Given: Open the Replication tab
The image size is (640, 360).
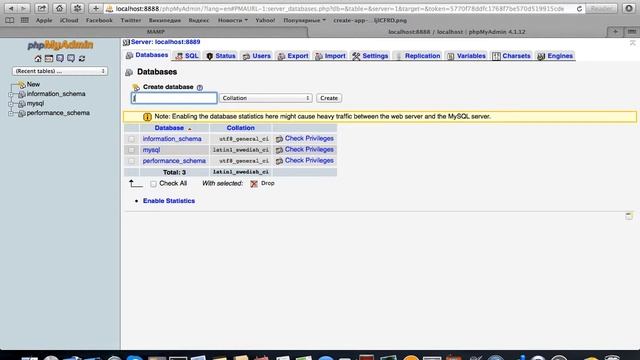Looking at the screenshot, I should click(x=418, y=56).
